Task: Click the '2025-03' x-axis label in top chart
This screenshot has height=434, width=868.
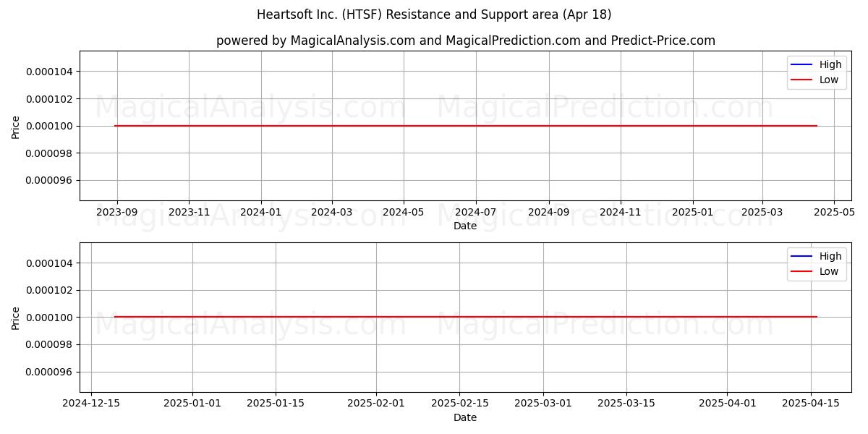Action: pyautogui.click(x=762, y=213)
